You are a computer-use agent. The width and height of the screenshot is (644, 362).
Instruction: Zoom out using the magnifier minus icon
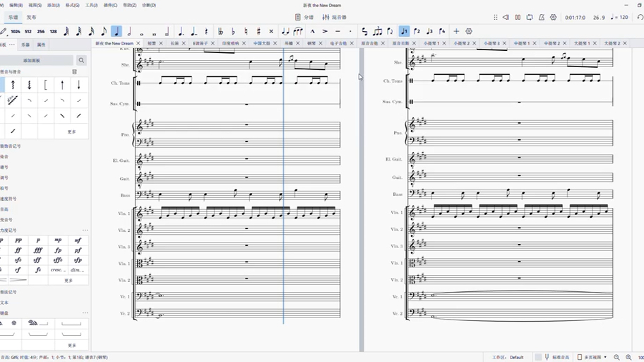point(616,357)
